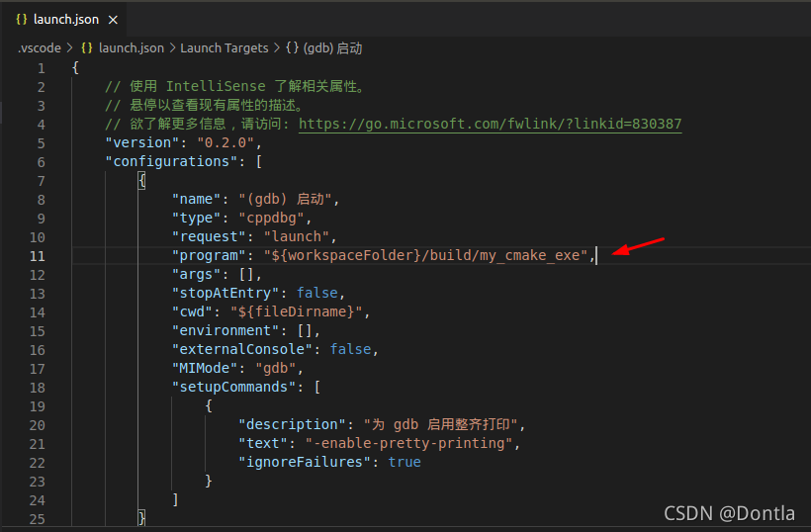Click the "name" key on line 8

[x=197, y=199]
